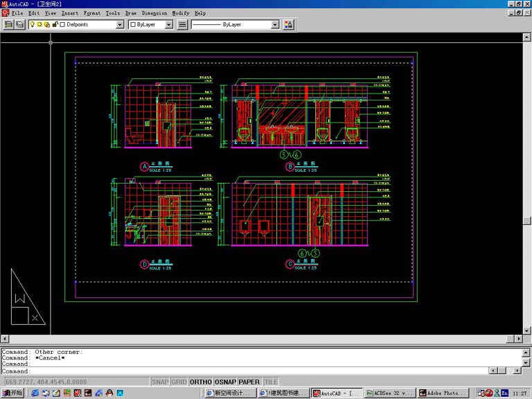Toggle GRID display in status bar
532x399 pixels.
(x=179, y=382)
